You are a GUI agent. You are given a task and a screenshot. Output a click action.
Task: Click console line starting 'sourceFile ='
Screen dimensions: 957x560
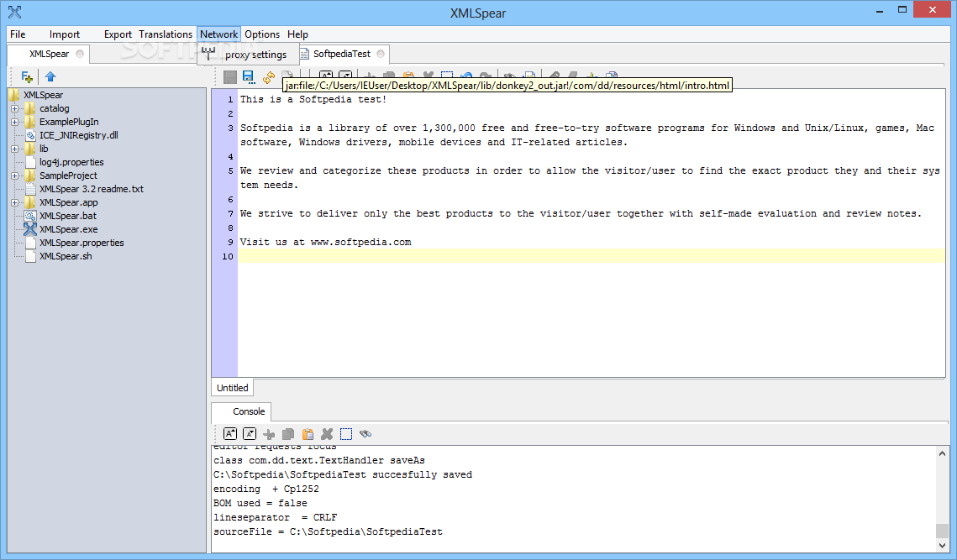(x=328, y=532)
